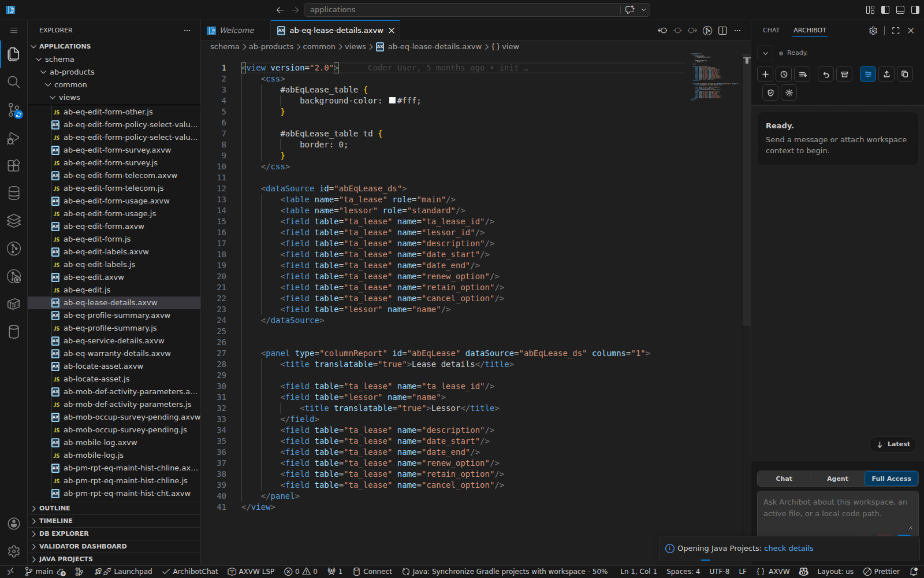The width and height of the screenshot is (924, 578).
Task: Open the Manage gear in activity bar
Action: tap(14, 551)
